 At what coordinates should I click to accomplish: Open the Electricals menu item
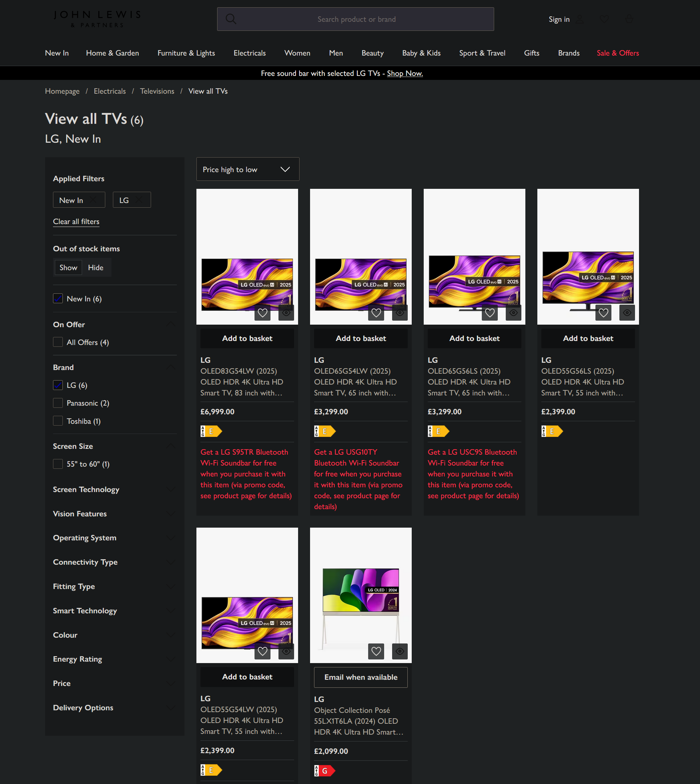(x=249, y=53)
